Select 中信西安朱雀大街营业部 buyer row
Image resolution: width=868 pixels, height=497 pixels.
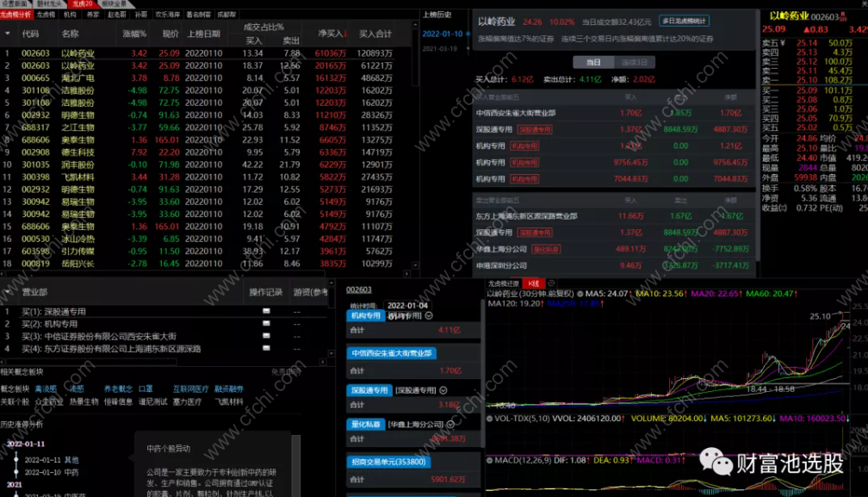coord(613,113)
